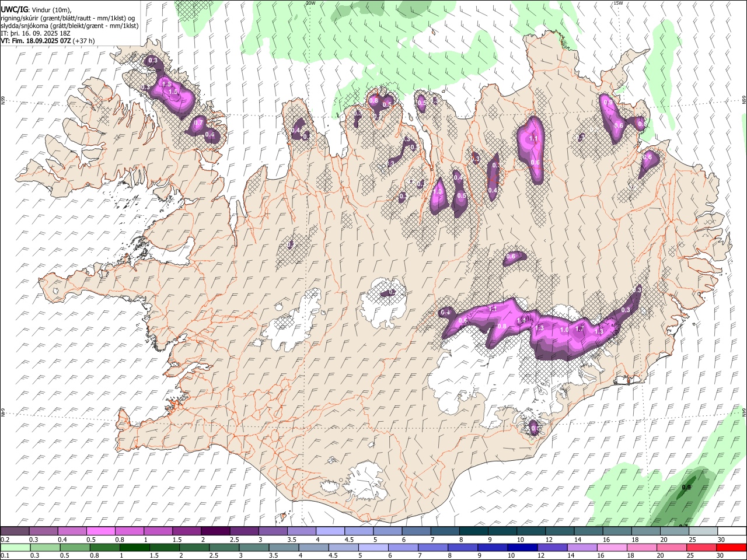Image resolution: width=747 pixels, height=560 pixels.
Task: Click the upper legend swatch starting at 0.3
Action: click(43, 531)
